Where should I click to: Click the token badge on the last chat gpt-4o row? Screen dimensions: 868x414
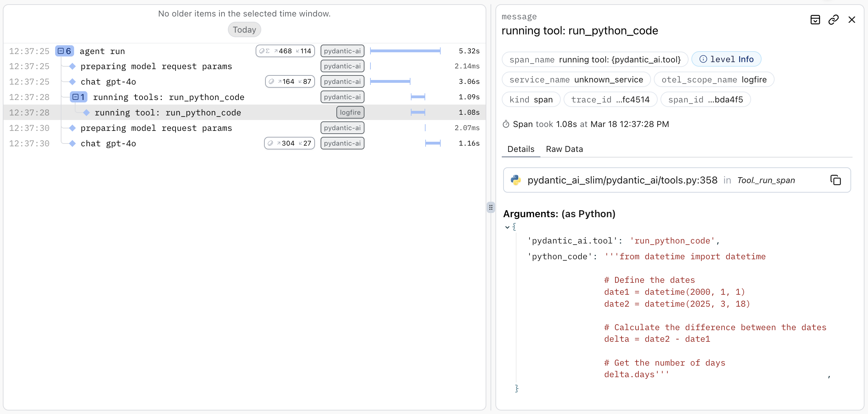tap(289, 143)
